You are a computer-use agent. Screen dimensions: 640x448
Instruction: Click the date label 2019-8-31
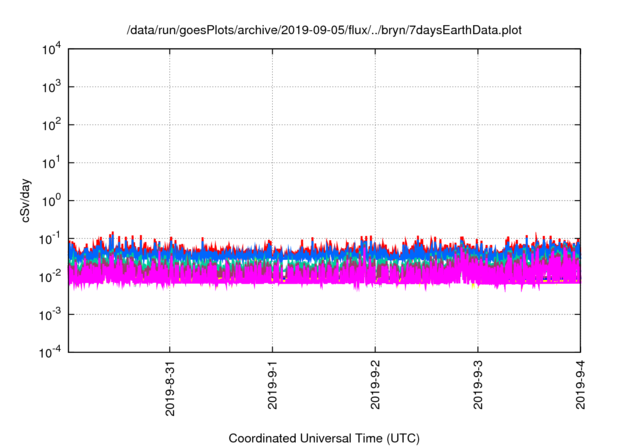click(170, 388)
